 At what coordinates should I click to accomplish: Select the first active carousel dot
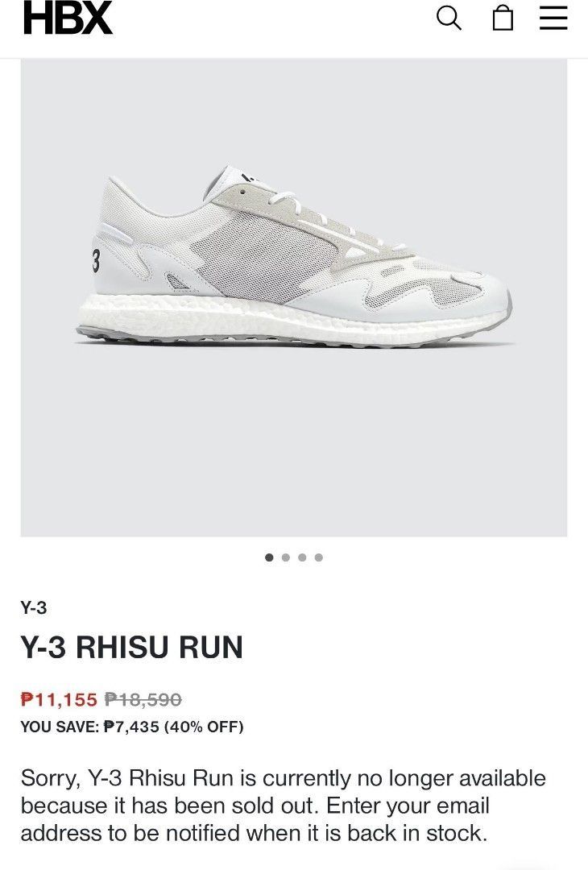point(270,557)
